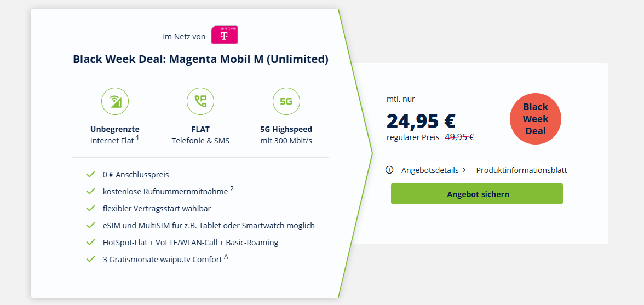Image resolution: width=644 pixels, height=305 pixels.
Task: Open the Angebotsdetails link
Action: [430, 170]
